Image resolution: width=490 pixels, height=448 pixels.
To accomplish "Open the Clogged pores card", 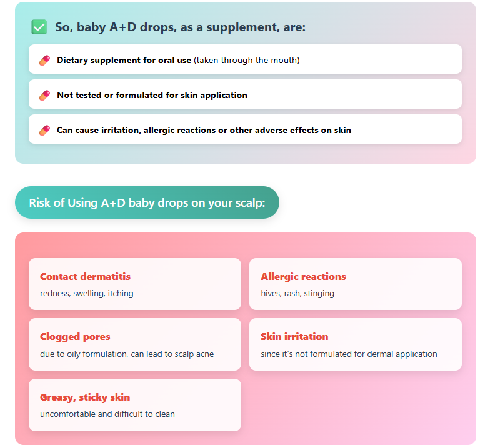I will point(135,344).
